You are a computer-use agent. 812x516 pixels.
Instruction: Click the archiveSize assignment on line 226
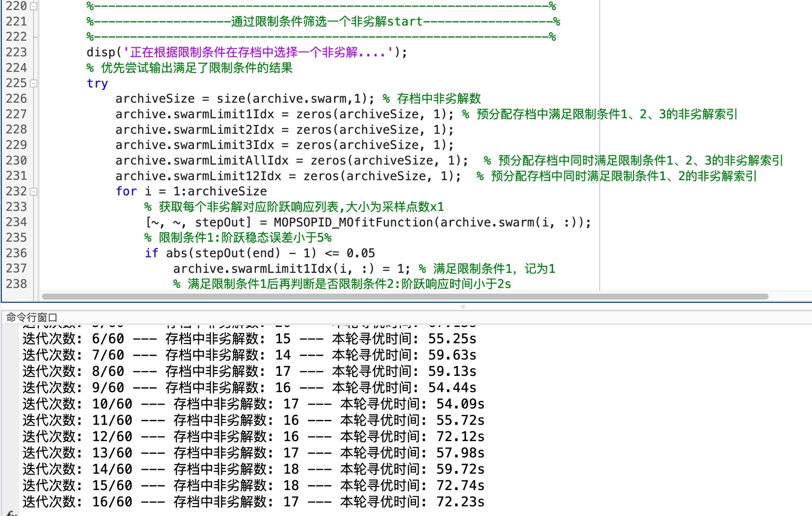click(244, 99)
